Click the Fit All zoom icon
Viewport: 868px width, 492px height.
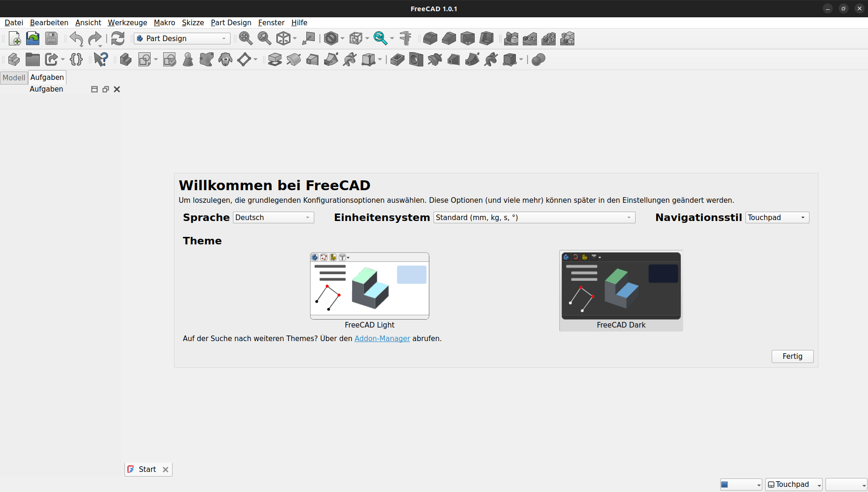click(x=246, y=39)
